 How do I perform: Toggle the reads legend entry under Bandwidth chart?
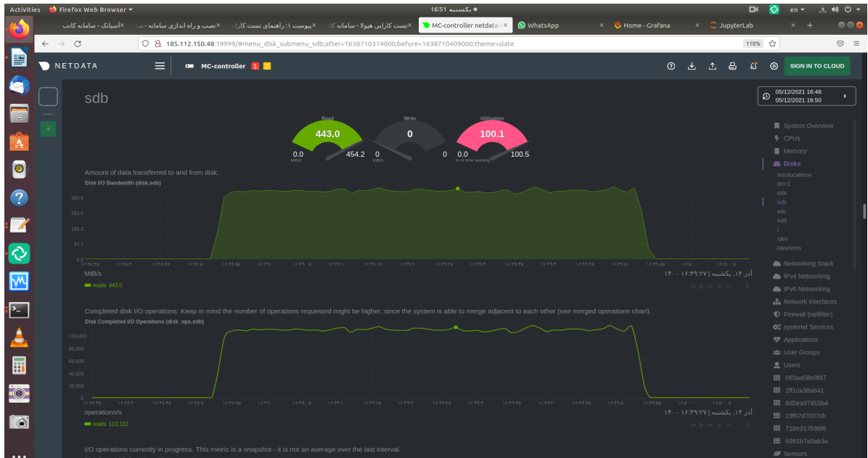pos(103,285)
